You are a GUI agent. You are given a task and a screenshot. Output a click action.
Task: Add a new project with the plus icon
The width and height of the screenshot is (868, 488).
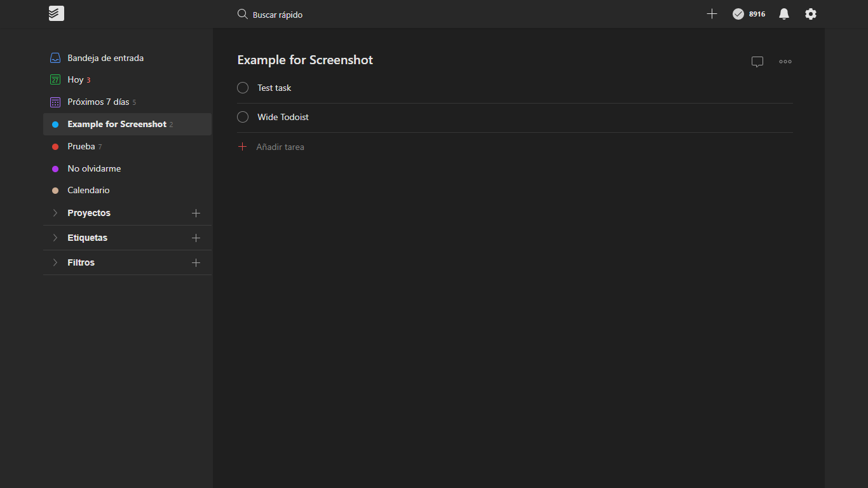[196, 213]
